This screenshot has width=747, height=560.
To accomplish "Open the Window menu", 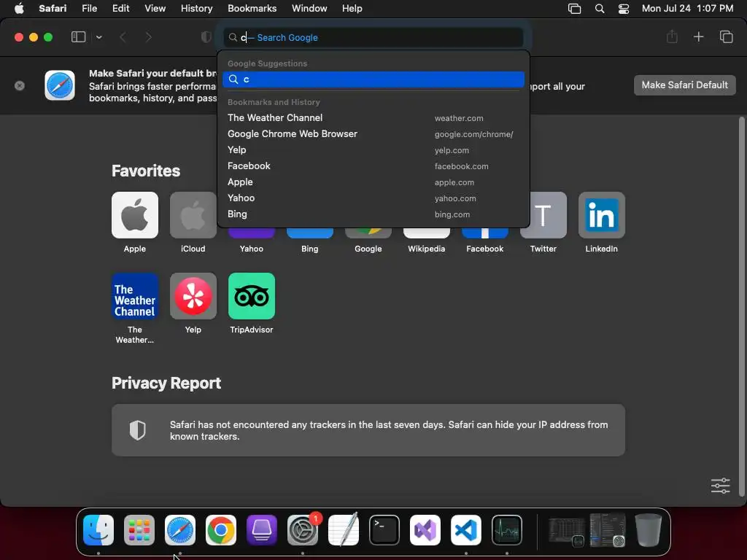I will 309,8.
